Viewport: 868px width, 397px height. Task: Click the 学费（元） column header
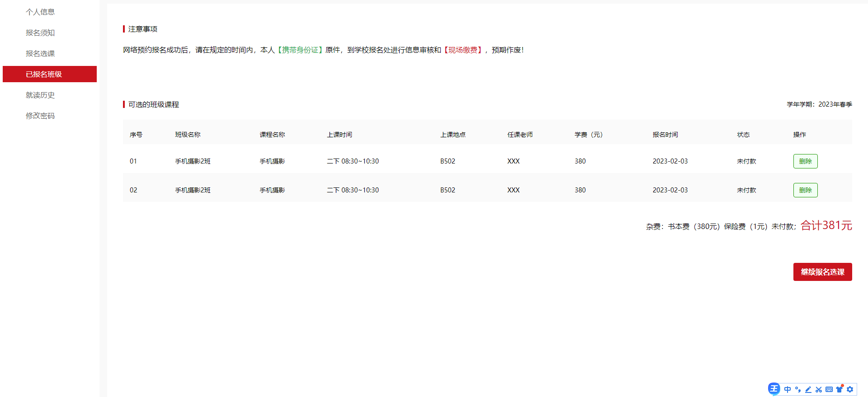589,135
